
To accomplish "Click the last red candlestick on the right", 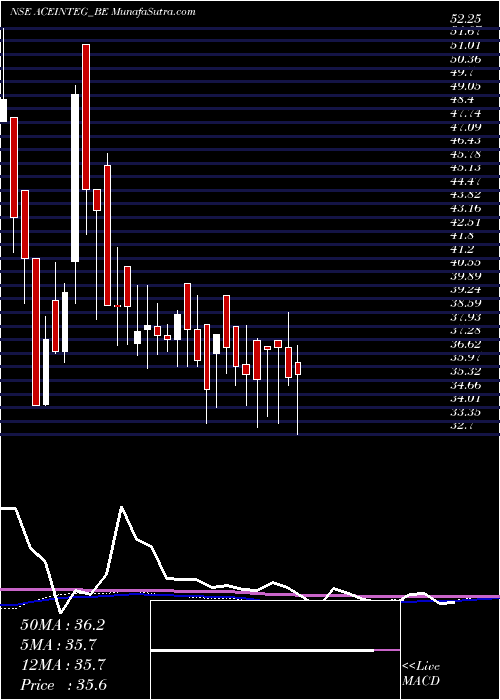I will click(298, 368).
